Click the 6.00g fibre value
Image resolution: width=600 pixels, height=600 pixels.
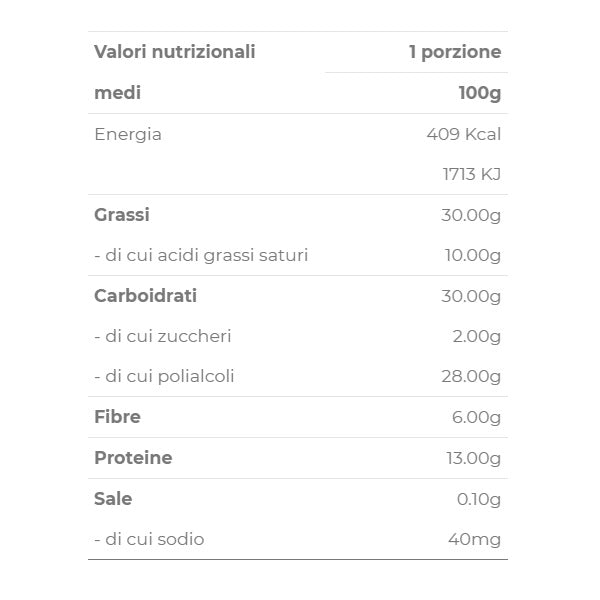pos(476,417)
